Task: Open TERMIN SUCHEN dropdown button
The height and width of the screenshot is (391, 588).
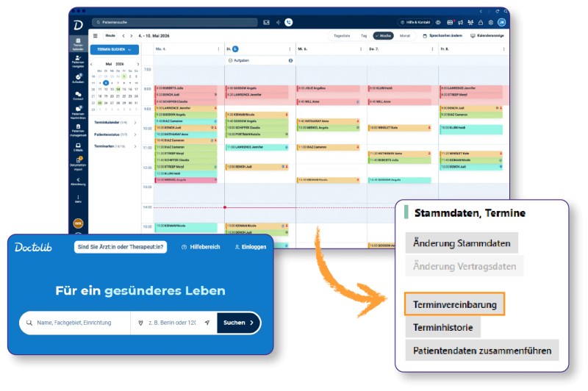Action: click(x=115, y=49)
